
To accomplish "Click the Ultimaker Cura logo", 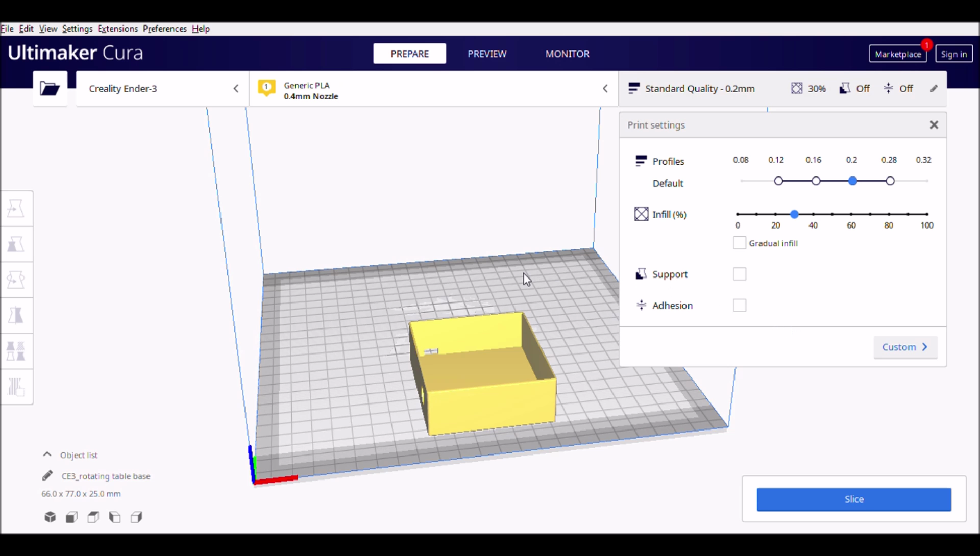I will pos(76,53).
